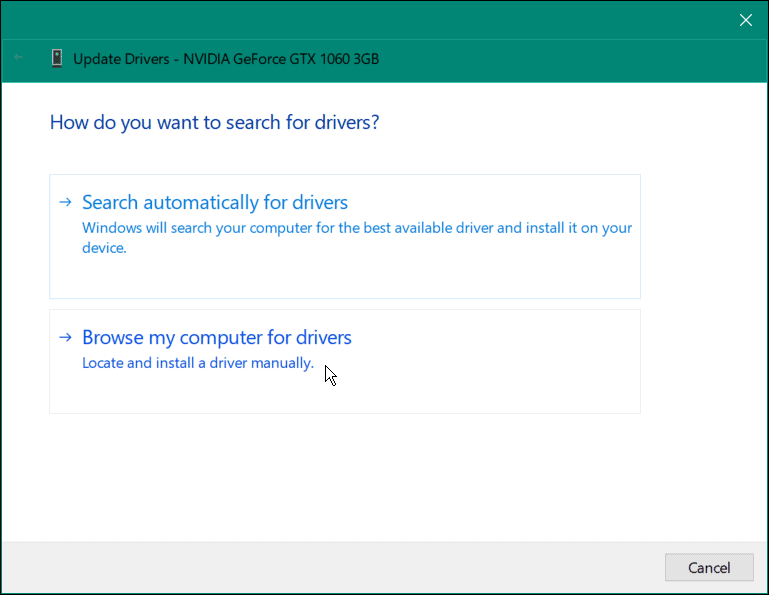Viewport: 769px width, 595px height.
Task: Click the description Locate and install a driver manually
Action: pos(198,363)
